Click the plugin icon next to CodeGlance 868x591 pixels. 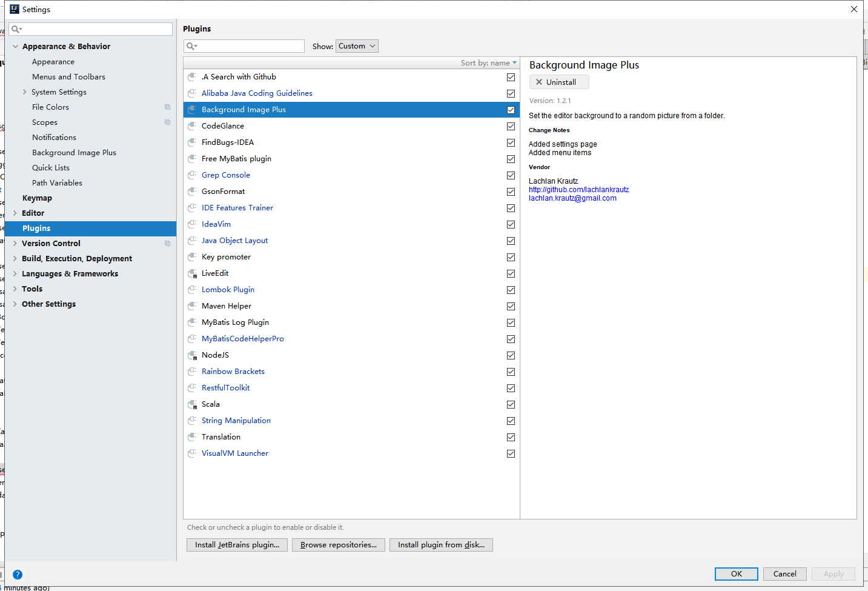click(192, 126)
